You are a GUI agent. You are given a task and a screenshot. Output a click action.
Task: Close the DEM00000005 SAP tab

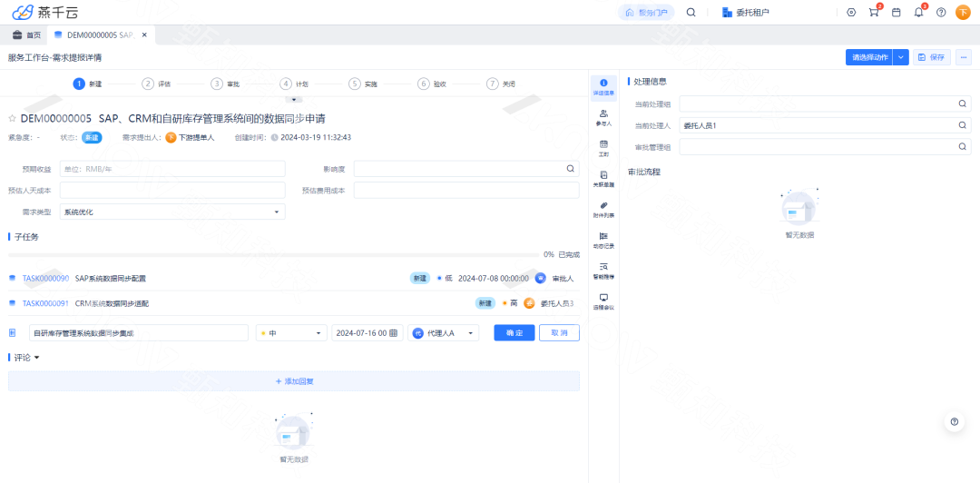coord(144,34)
